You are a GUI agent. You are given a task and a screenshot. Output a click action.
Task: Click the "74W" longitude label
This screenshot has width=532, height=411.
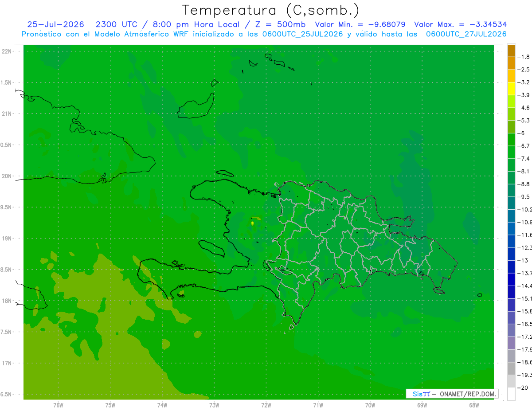coord(162,405)
